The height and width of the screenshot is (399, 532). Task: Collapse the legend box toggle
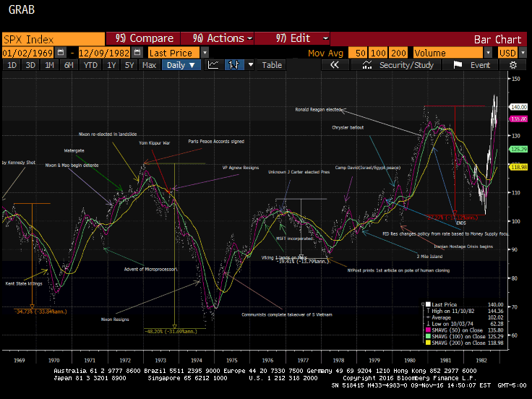coord(423,304)
